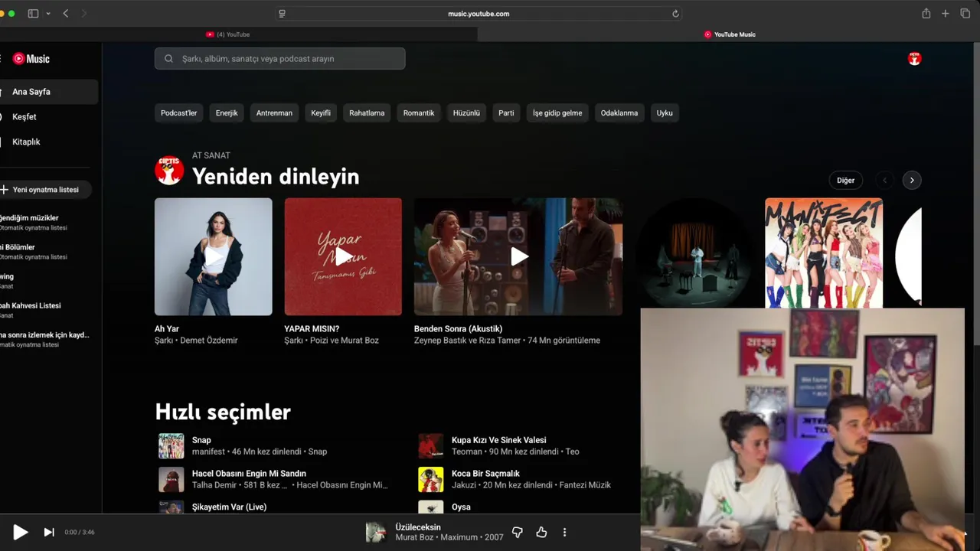Toggle the Safari sidebar

pyautogui.click(x=33, y=14)
